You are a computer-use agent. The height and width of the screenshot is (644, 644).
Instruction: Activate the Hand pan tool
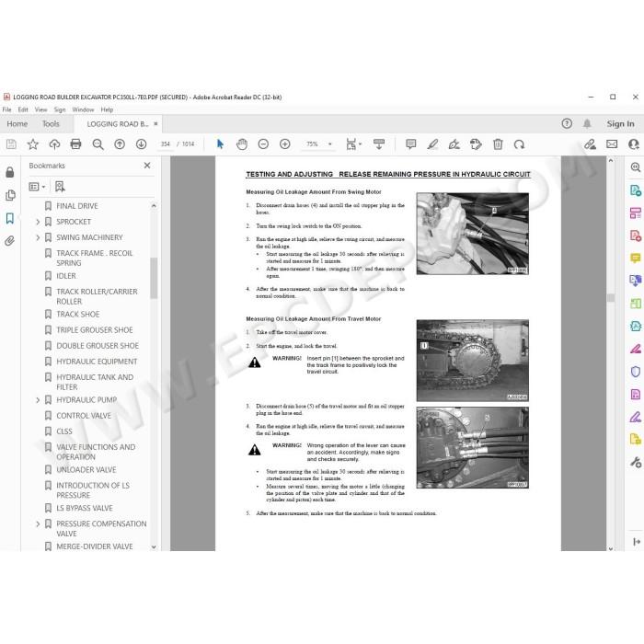click(242, 144)
